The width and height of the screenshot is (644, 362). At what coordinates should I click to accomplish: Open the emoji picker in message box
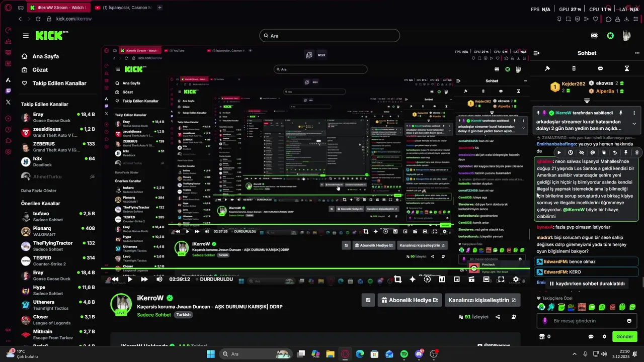click(629, 321)
